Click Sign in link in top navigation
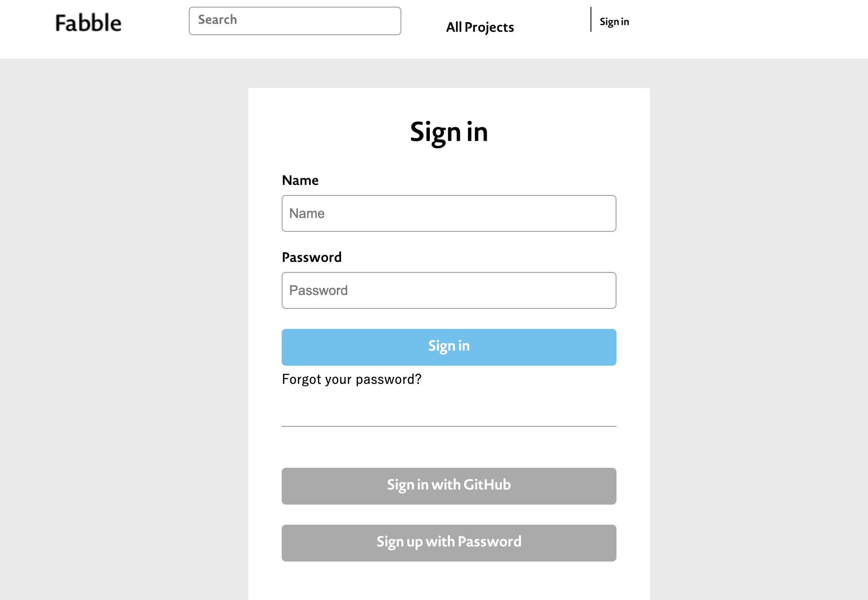The image size is (868, 600). [614, 22]
